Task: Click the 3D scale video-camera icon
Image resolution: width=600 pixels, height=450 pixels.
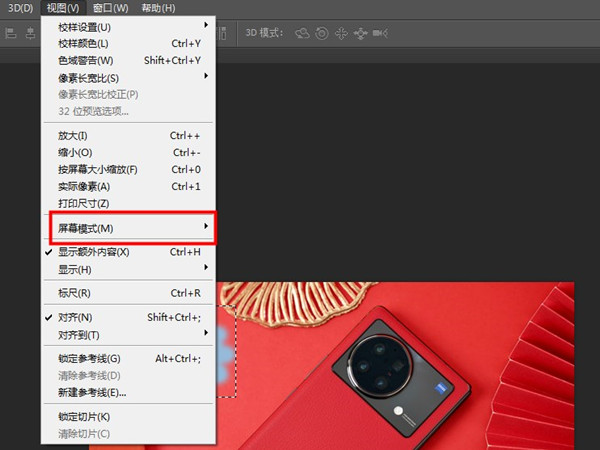Action: [x=380, y=33]
